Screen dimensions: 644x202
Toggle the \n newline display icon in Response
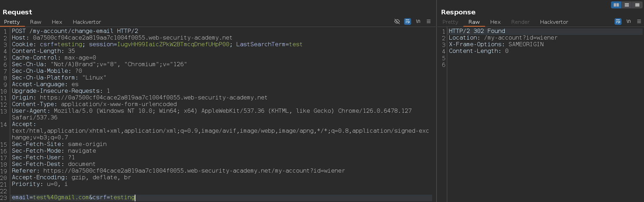[629, 22]
